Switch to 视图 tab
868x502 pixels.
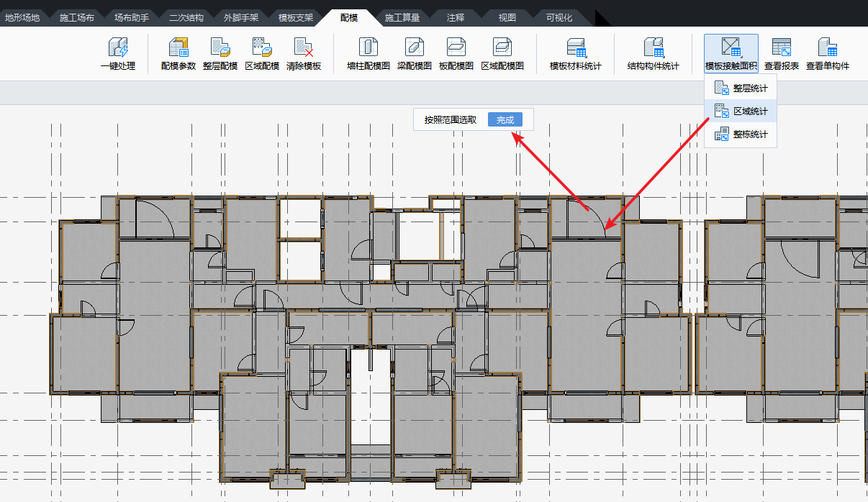(507, 17)
